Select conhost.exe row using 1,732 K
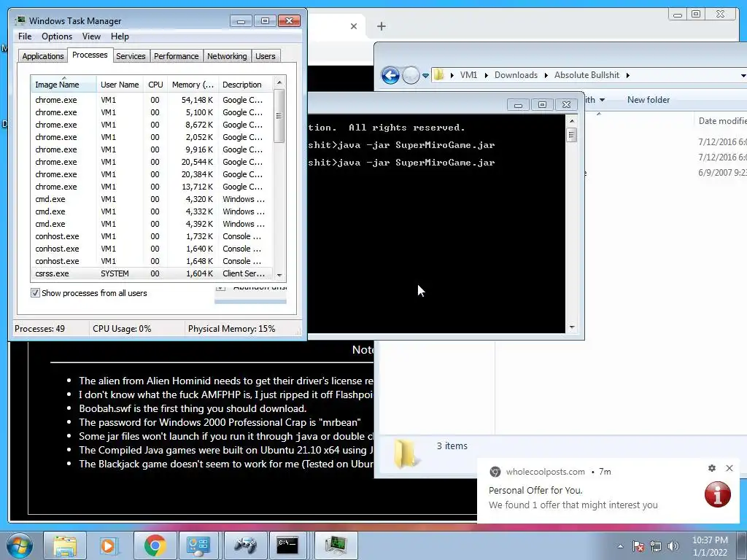Viewport: 747px width, 560px height. [x=152, y=236]
